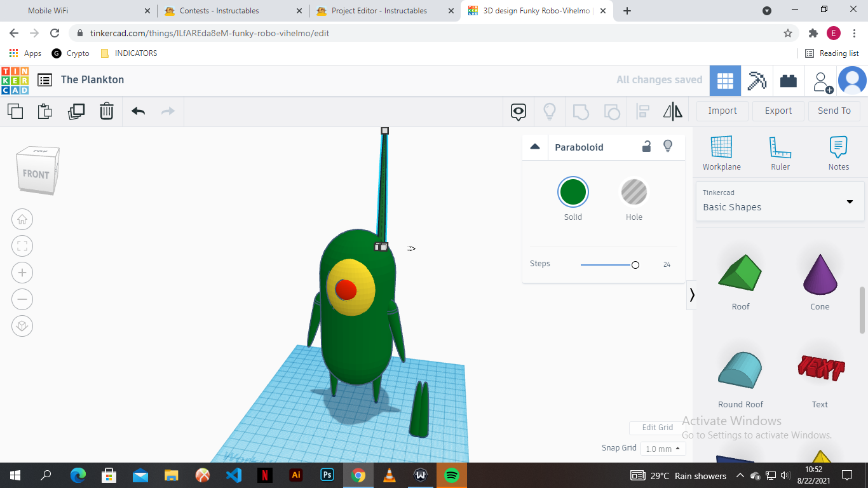The image size is (868, 488).
Task: Zoom in with the plus button
Action: pyautogui.click(x=22, y=273)
